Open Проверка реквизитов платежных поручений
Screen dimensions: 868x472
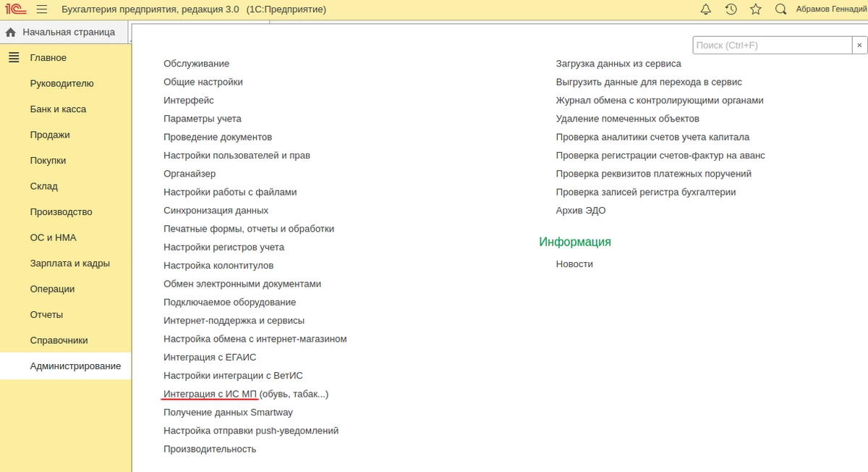tap(654, 174)
